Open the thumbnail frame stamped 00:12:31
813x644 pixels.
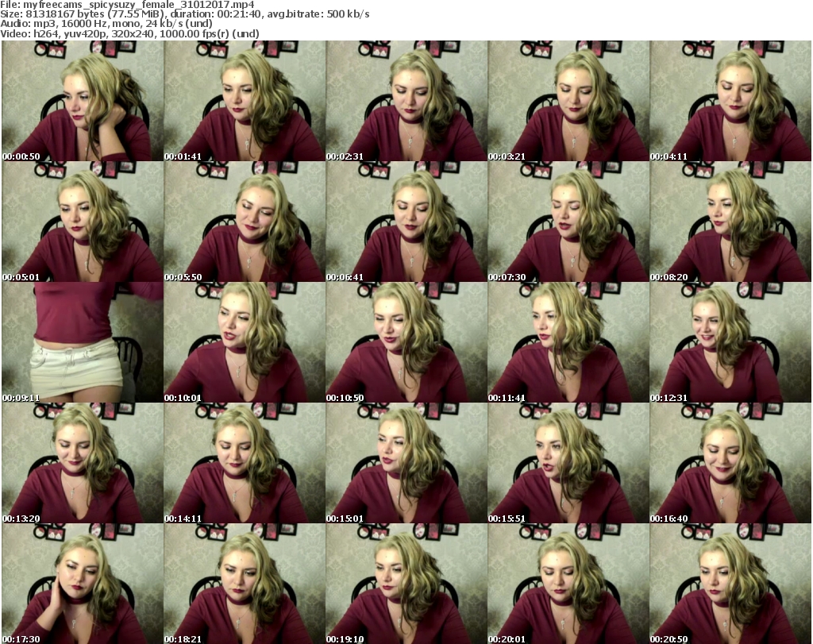coord(730,343)
